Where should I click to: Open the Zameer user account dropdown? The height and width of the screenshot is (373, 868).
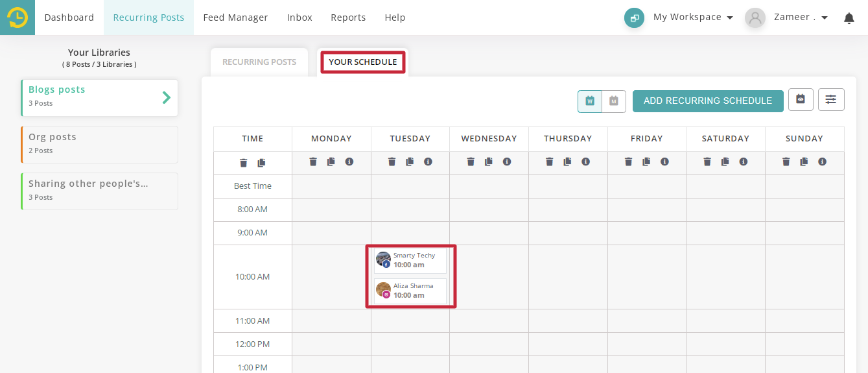801,18
